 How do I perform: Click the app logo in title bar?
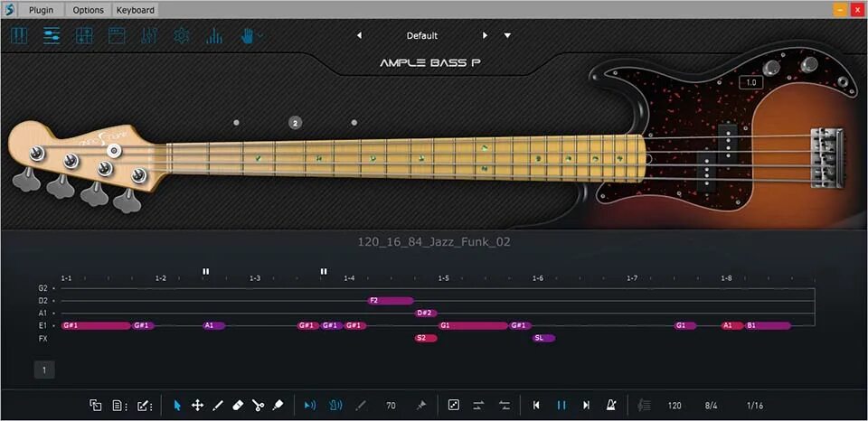click(x=9, y=9)
